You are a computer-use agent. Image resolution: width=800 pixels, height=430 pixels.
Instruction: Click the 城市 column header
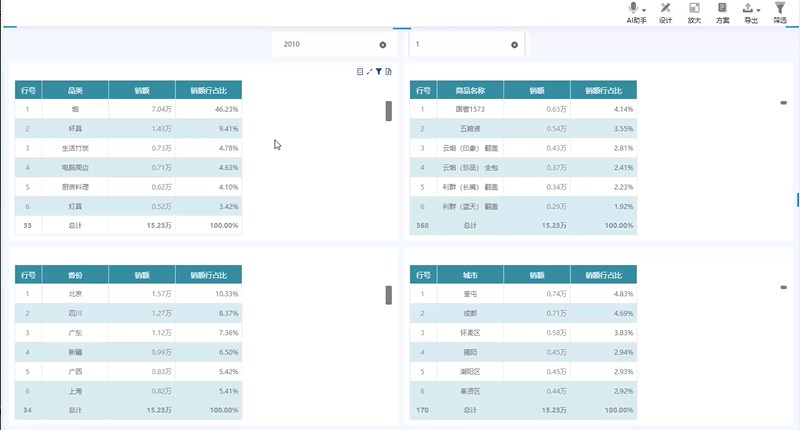[x=470, y=275]
